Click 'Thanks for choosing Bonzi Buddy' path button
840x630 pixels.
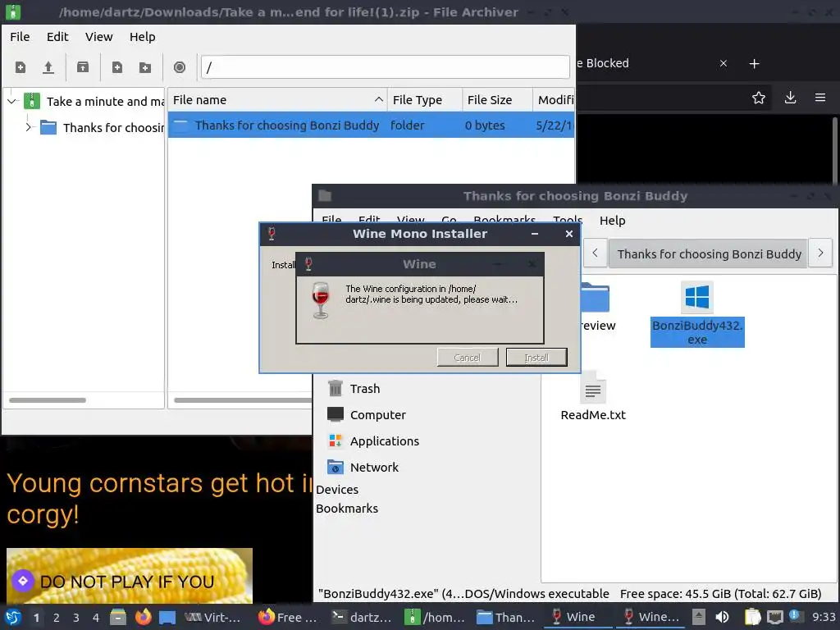click(x=708, y=253)
